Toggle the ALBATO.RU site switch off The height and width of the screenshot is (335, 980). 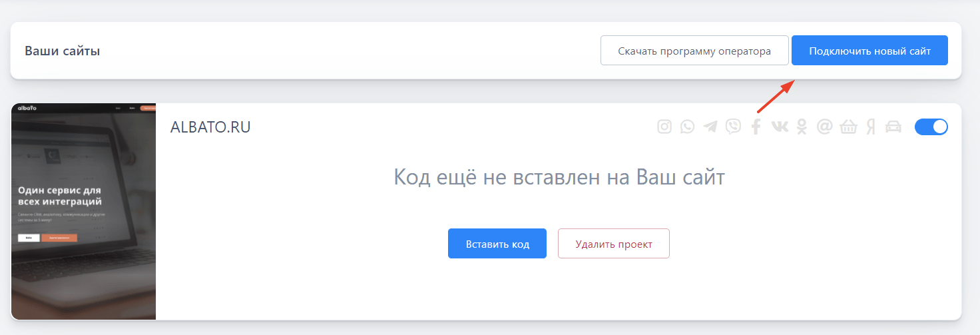[931, 127]
